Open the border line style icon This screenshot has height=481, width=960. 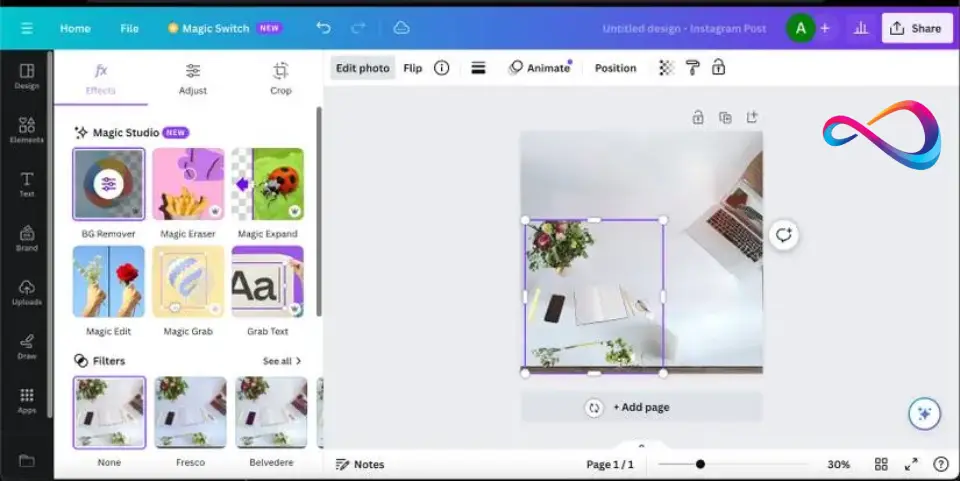coord(478,68)
